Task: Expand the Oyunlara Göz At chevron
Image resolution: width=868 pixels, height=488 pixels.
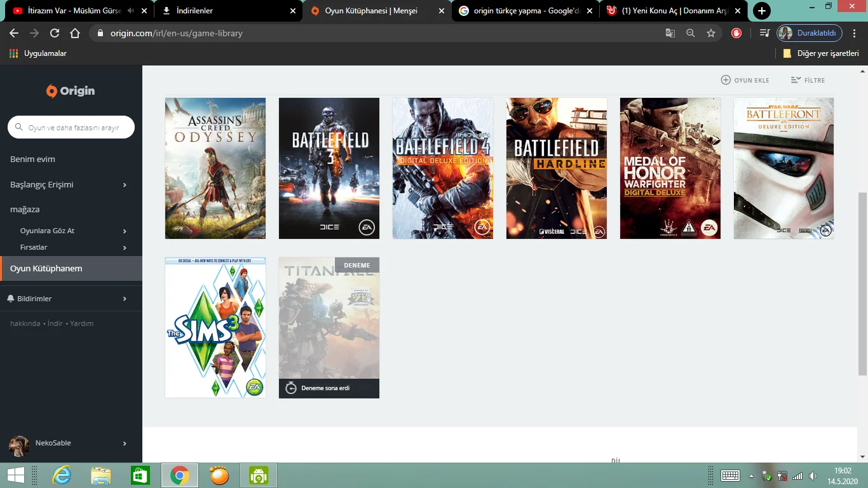Action: click(x=125, y=231)
